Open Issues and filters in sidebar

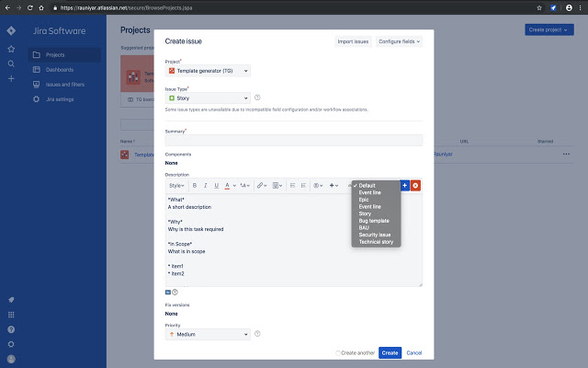(64, 85)
